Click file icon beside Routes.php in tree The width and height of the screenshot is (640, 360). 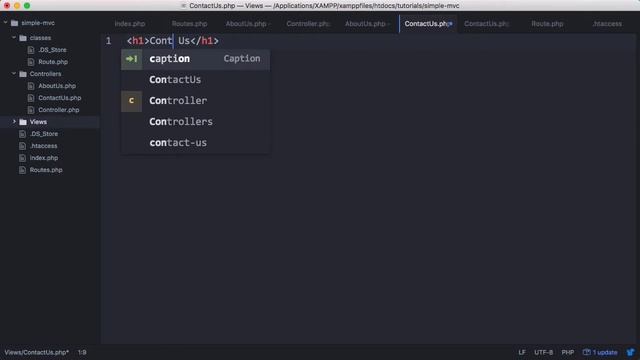[x=22, y=170]
